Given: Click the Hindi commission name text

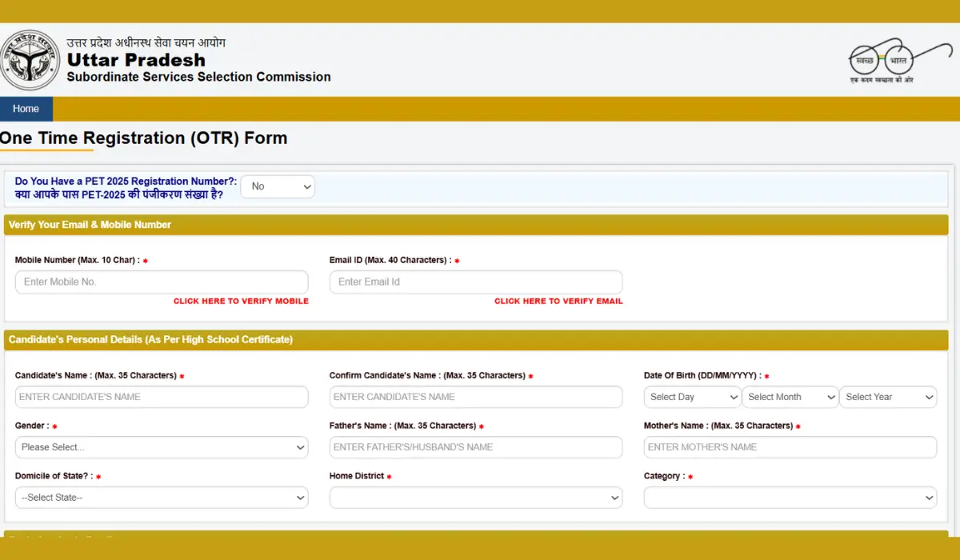Looking at the screenshot, I should [146, 42].
